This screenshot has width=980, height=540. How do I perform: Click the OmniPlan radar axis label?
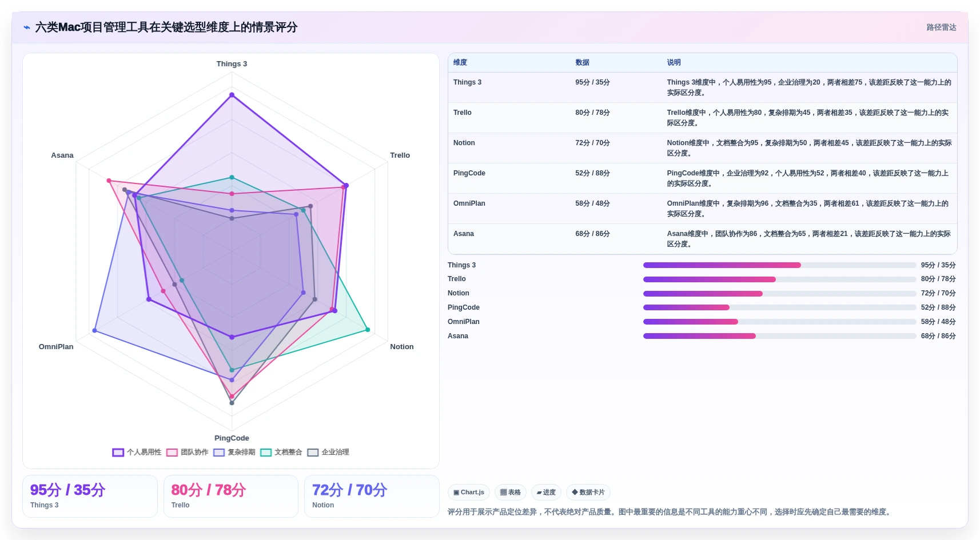coord(56,347)
